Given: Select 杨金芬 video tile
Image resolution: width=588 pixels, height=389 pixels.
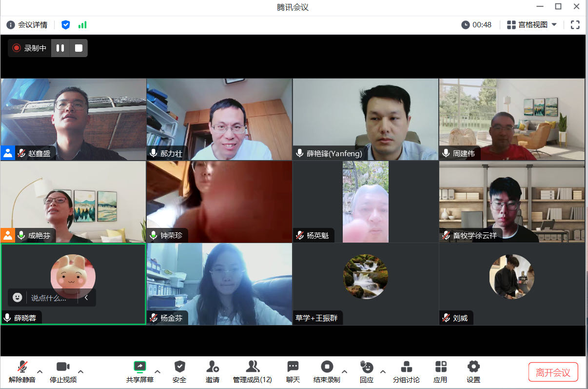Looking at the screenshot, I should 219,285.
